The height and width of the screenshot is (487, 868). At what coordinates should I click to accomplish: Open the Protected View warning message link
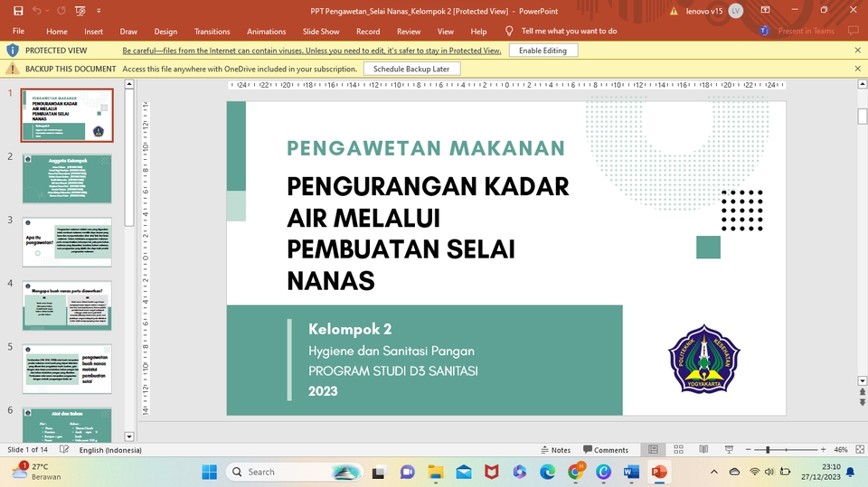(312, 51)
